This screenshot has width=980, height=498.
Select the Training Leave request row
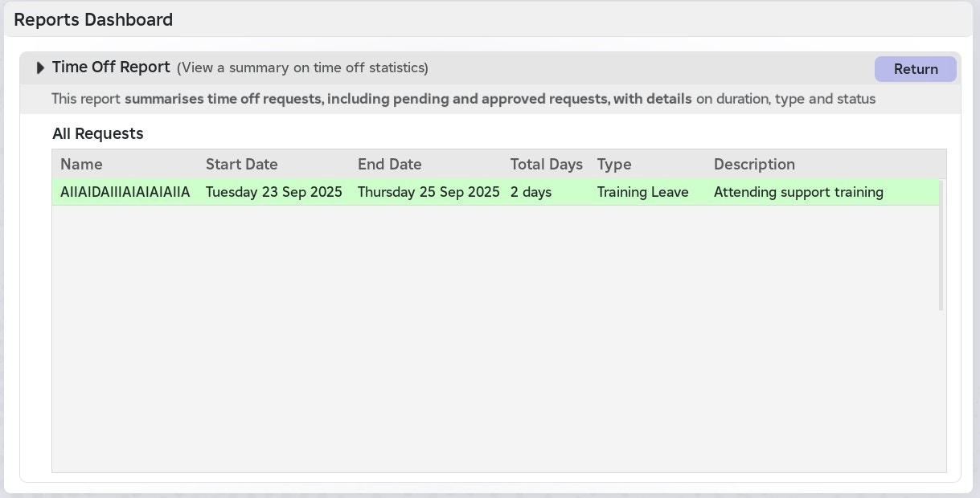click(495, 192)
